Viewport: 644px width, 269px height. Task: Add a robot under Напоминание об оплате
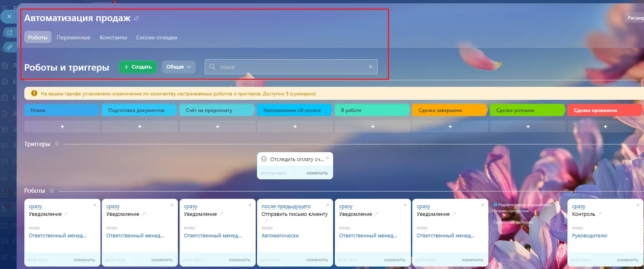point(295,127)
